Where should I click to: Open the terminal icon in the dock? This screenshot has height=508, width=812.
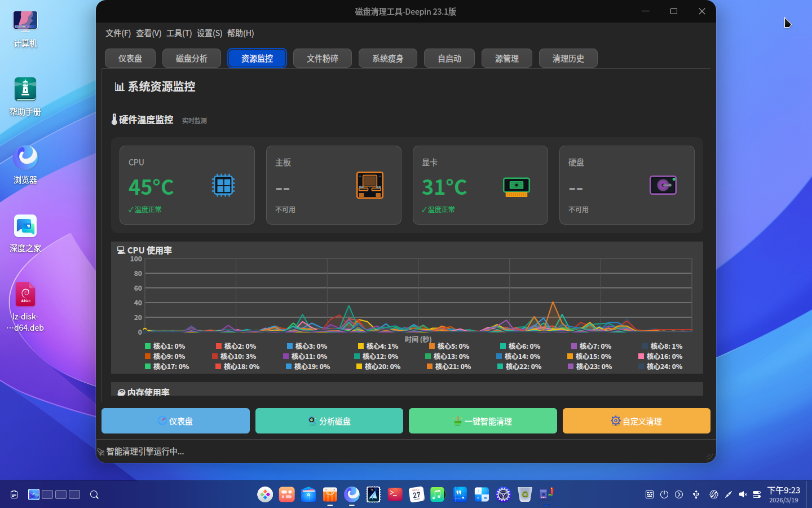tap(395, 494)
